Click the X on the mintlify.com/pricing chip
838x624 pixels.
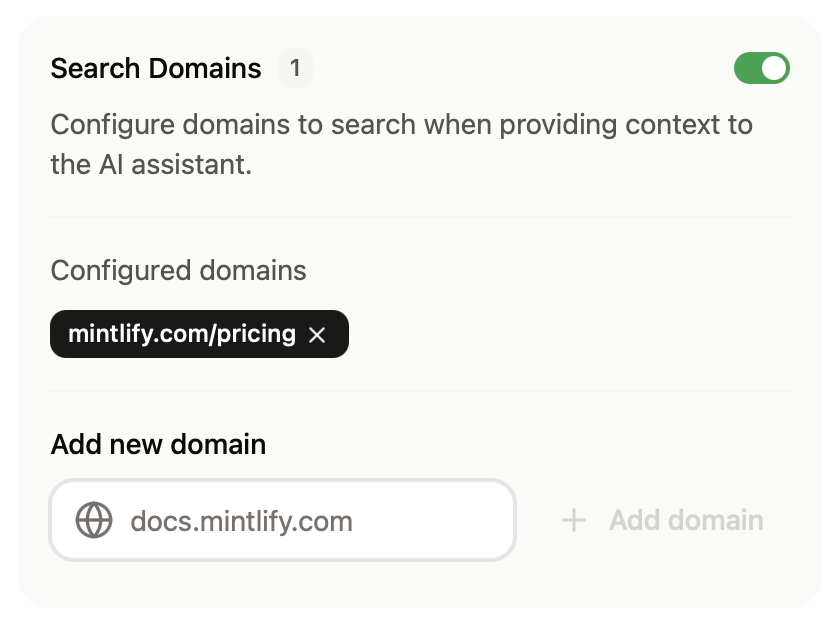tap(318, 334)
